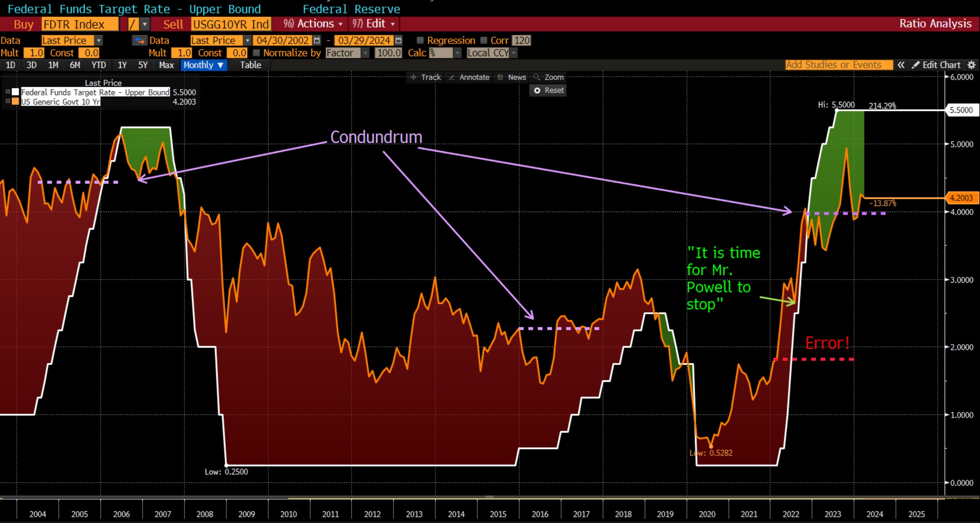980x523 pixels.
Task: Open the end date calendar picker icon
Action: click(398, 41)
